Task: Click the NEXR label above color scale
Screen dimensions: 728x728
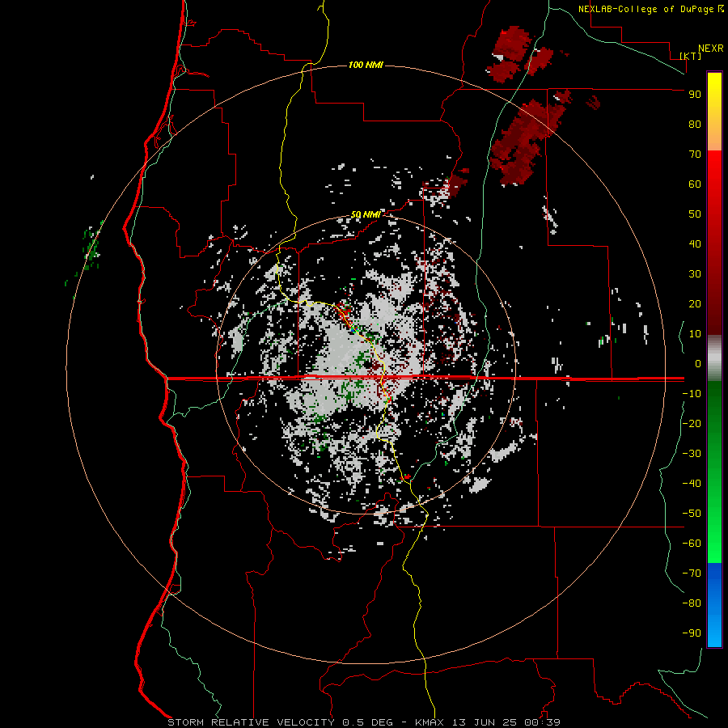Action: pyautogui.click(x=710, y=49)
